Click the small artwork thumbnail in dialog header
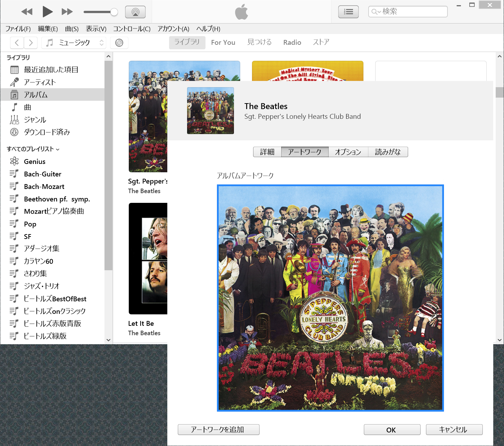The image size is (504, 446). [210, 111]
